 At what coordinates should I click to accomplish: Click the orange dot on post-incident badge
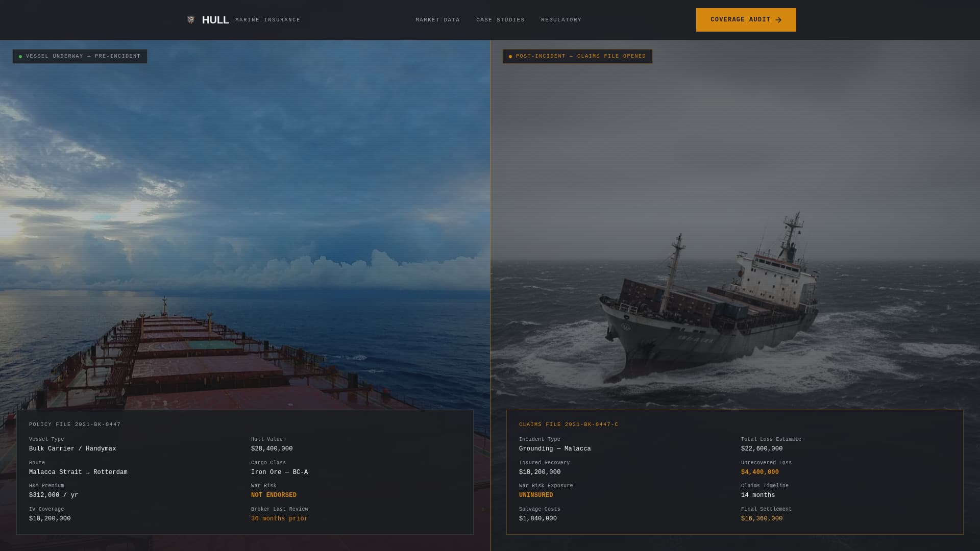pos(509,56)
